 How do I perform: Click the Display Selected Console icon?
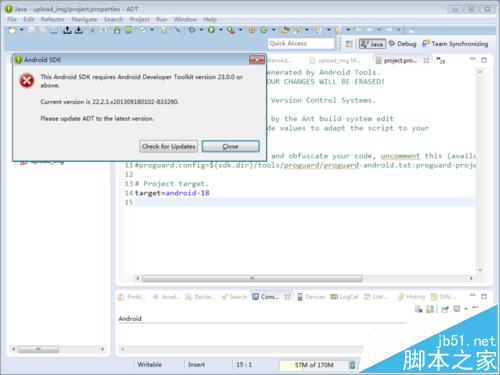pyautogui.click(x=457, y=309)
